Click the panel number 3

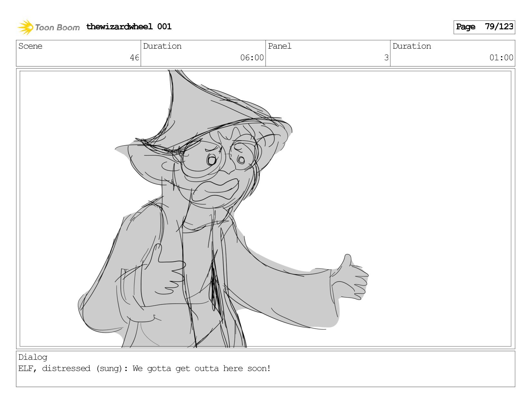pyautogui.click(x=386, y=58)
